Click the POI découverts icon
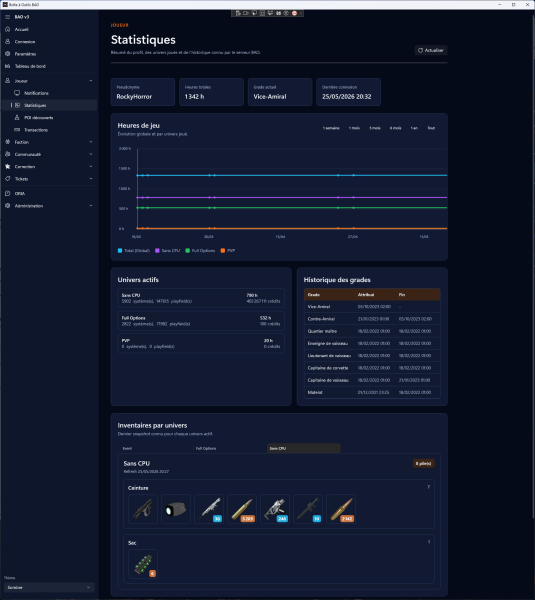 tap(17, 117)
